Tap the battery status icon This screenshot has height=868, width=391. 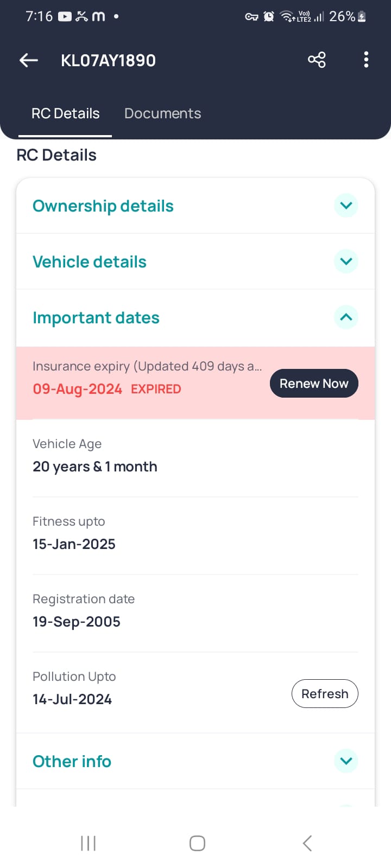pos(362,17)
